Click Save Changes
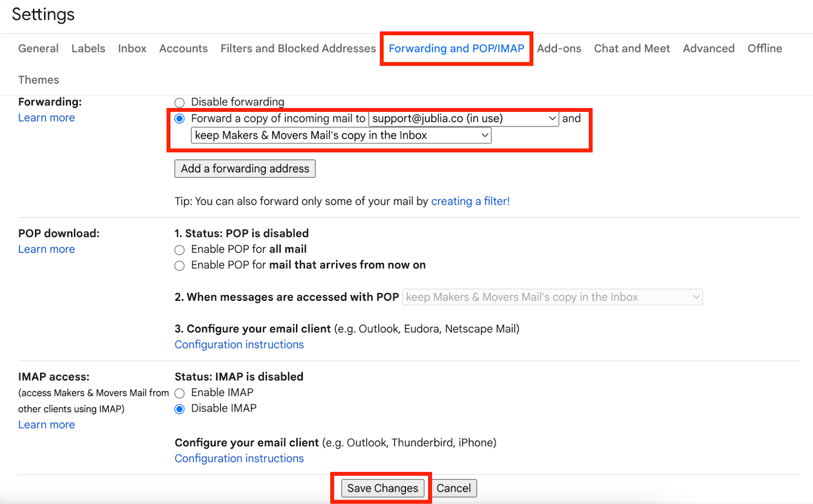This screenshot has height=504, width=813. 383,488
